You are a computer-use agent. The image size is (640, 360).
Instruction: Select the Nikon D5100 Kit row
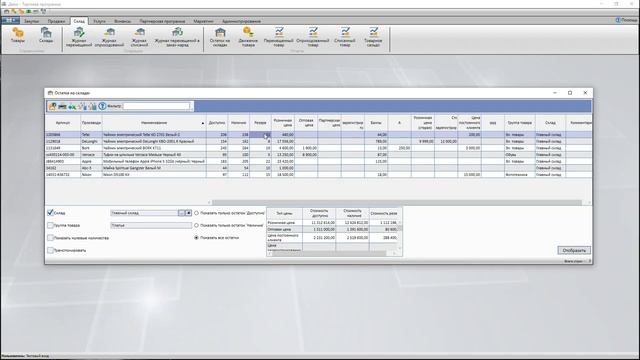coord(318,175)
